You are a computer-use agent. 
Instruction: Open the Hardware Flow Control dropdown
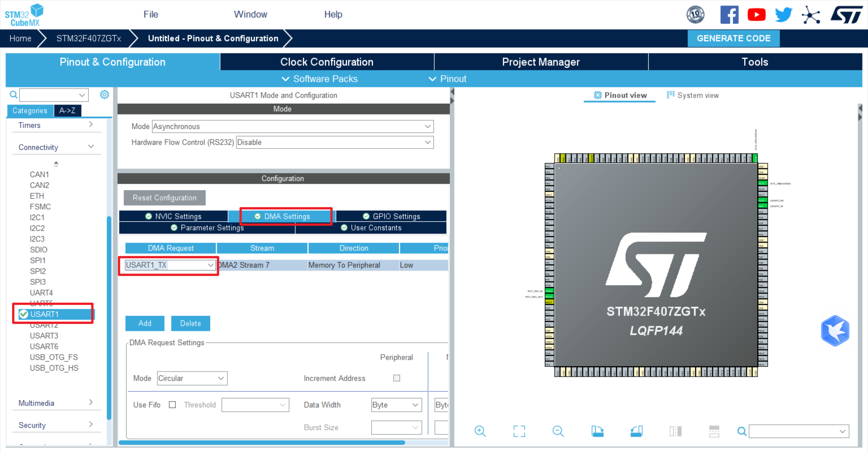tap(335, 142)
